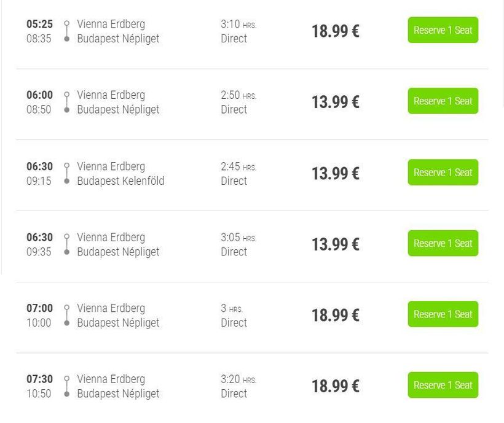
Task: Reserve a seat on the 07:30 bus
Action: click(443, 385)
